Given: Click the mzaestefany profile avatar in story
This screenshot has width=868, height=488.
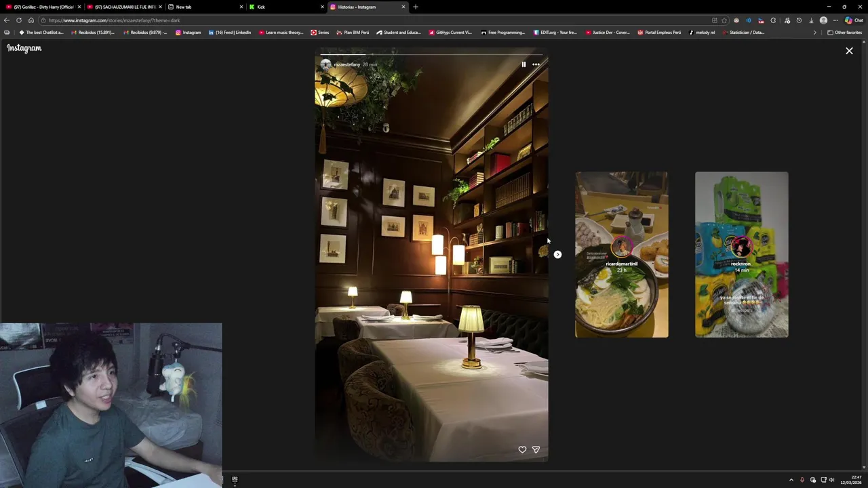Looking at the screenshot, I should [x=325, y=64].
